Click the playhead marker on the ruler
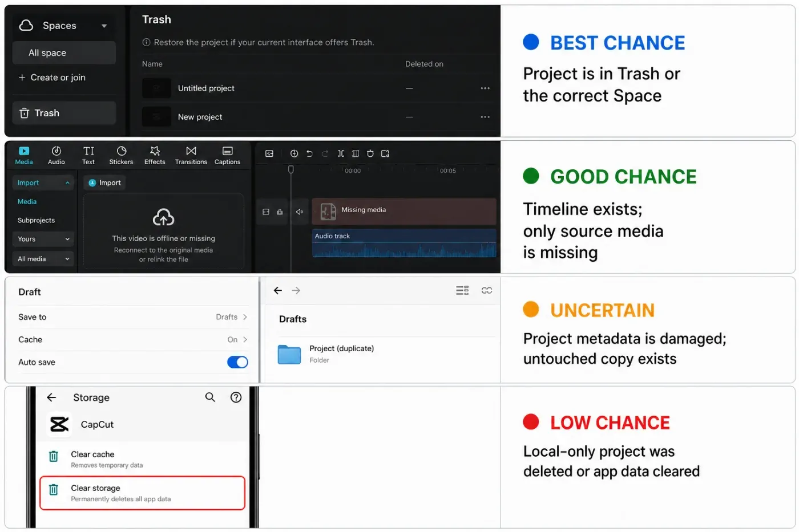This screenshot has height=532, width=799. pos(291,169)
